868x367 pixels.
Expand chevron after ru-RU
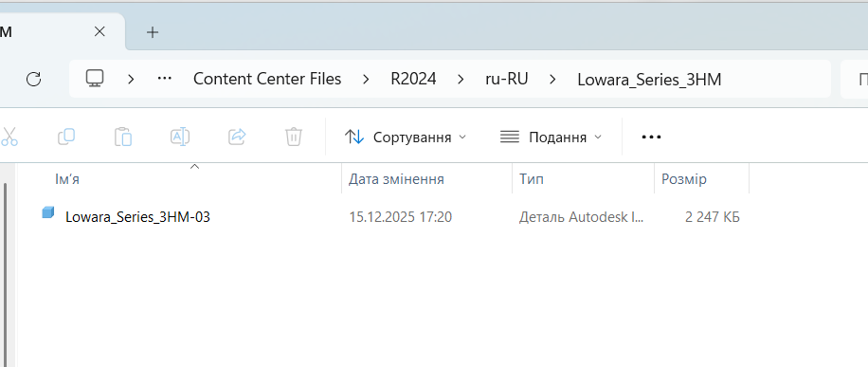point(552,80)
